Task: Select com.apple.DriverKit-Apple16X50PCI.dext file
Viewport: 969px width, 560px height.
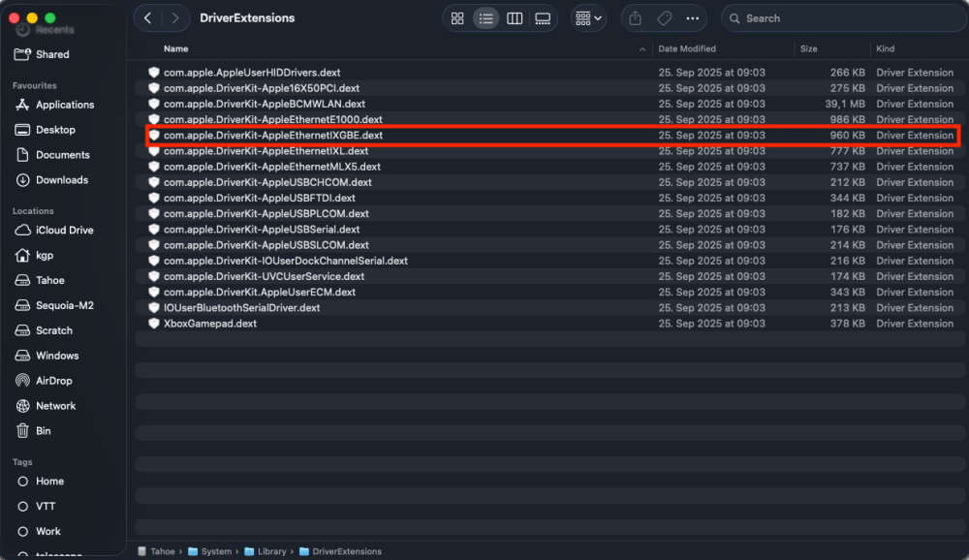Action: point(550,88)
